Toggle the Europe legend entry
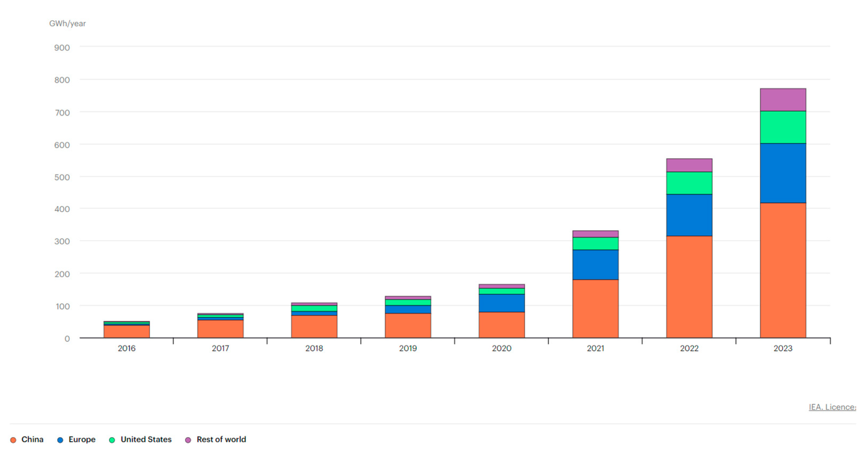 click(x=82, y=439)
